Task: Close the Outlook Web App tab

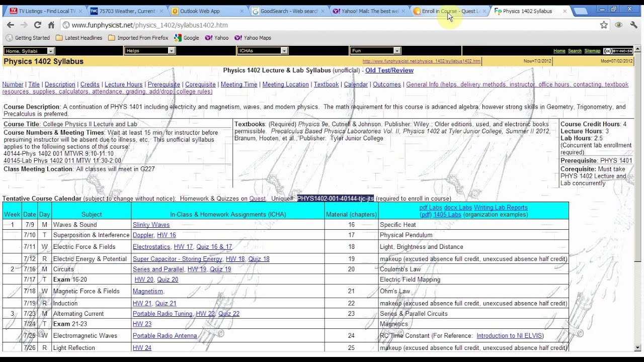Action: point(242,11)
